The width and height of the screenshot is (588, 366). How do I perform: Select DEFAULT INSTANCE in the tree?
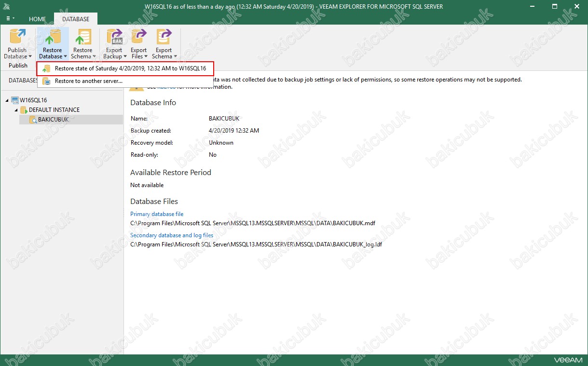[54, 110]
